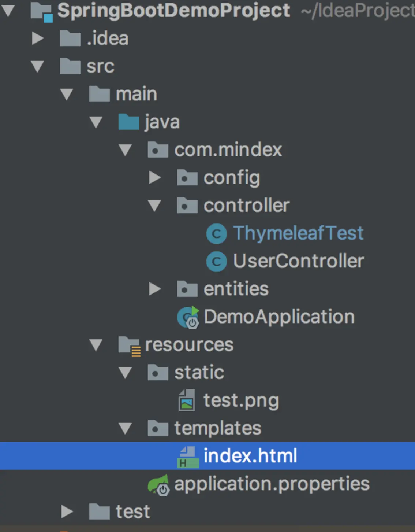415x532 pixels.
Task: Click the UserController class icon
Action: [x=217, y=262]
